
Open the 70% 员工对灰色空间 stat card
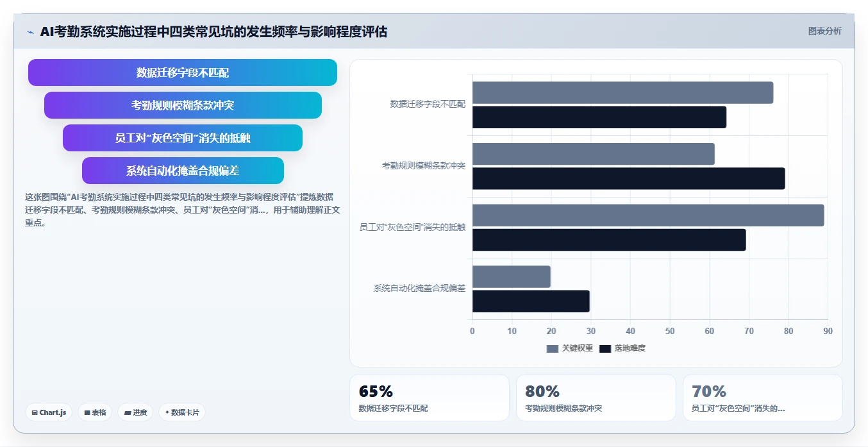pyautogui.click(x=763, y=398)
